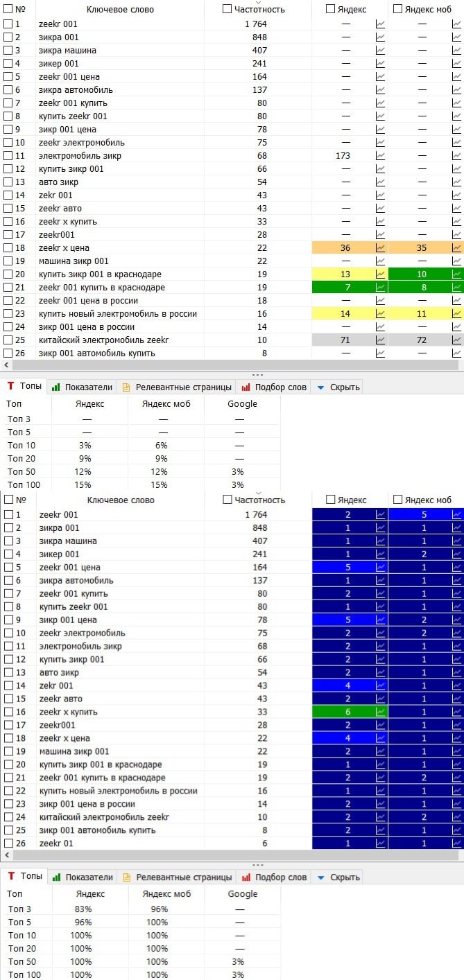Screen dimensions: 464x980
Task: Open chart icon beside grey position 71
Action: coord(380,340)
